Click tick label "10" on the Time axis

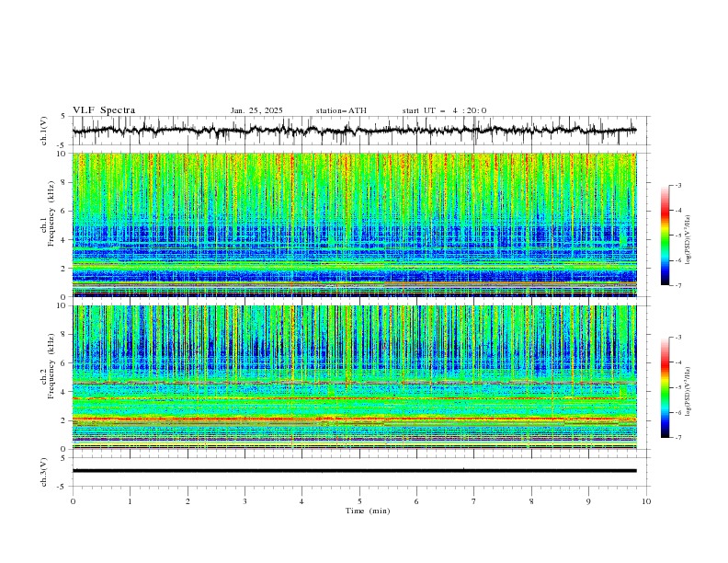646,501
